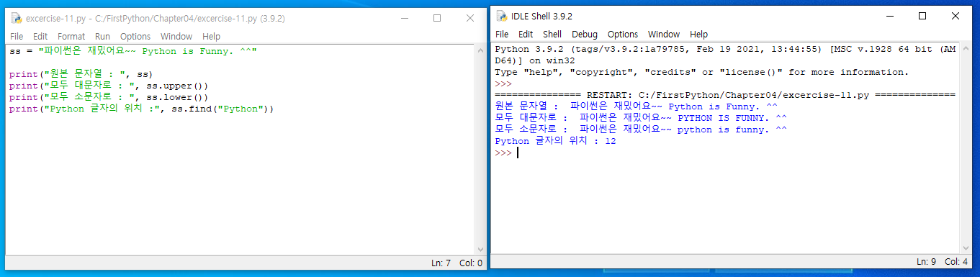Open Format menu in editor window
Screen dimensions: 980x277
pyautogui.click(x=71, y=36)
